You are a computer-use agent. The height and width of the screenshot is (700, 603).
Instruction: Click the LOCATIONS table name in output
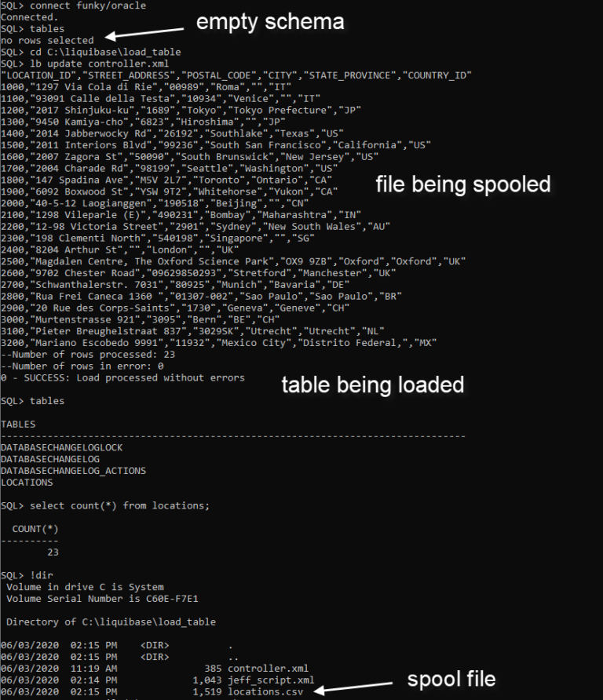(27, 482)
